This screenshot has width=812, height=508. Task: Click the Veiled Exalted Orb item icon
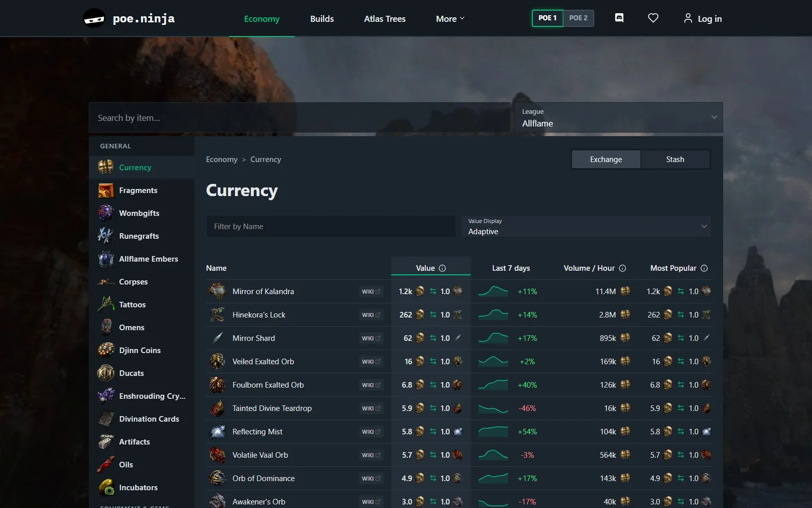tap(218, 361)
